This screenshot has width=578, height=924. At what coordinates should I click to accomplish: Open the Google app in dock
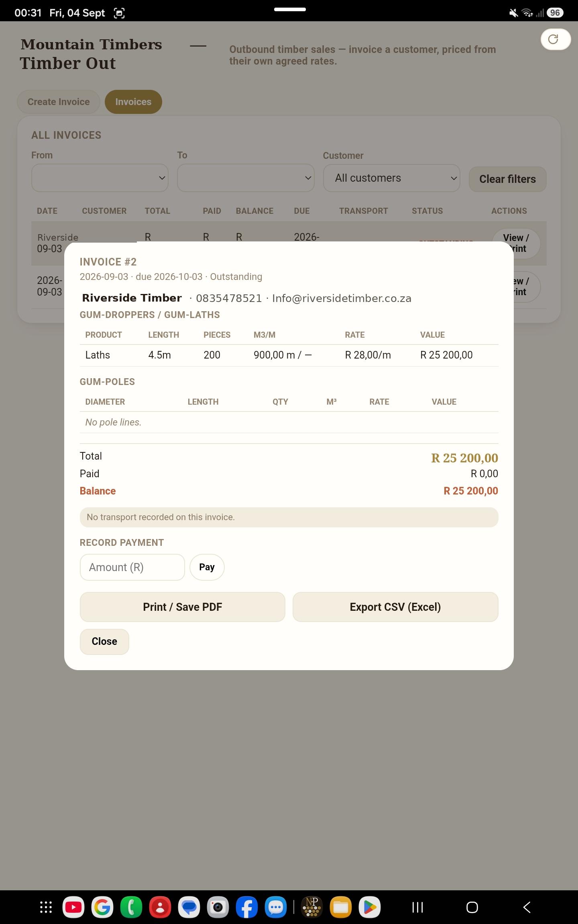pos(102,907)
